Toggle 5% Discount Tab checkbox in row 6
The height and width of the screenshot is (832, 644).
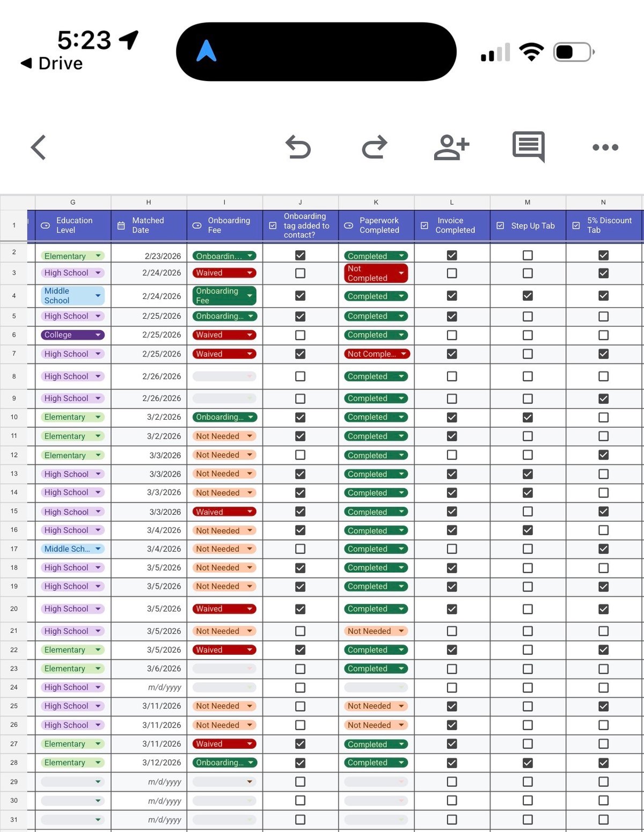[x=603, y=335]
